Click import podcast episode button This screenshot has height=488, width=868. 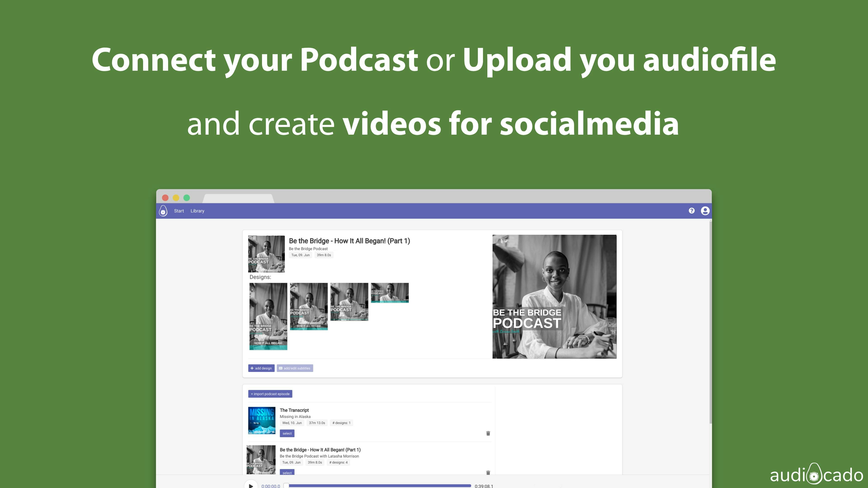(x=270, y=394)
